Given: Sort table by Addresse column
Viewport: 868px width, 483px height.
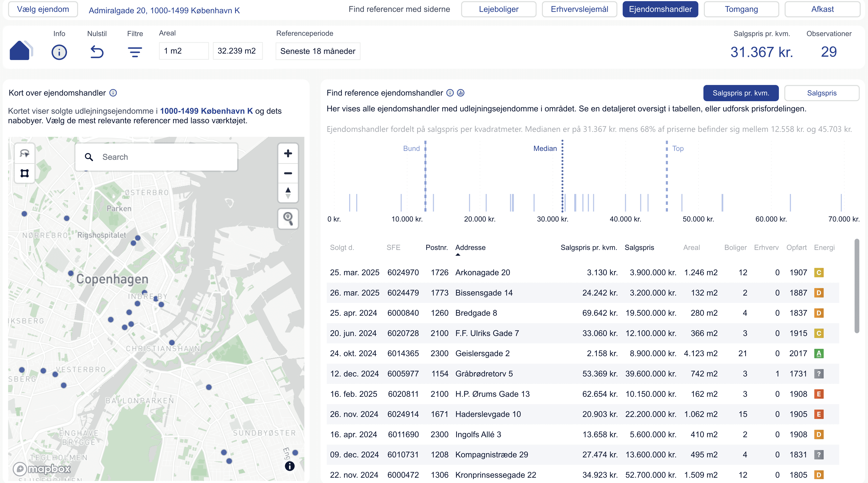Looking at the screenshot, I should coord(470,248).
